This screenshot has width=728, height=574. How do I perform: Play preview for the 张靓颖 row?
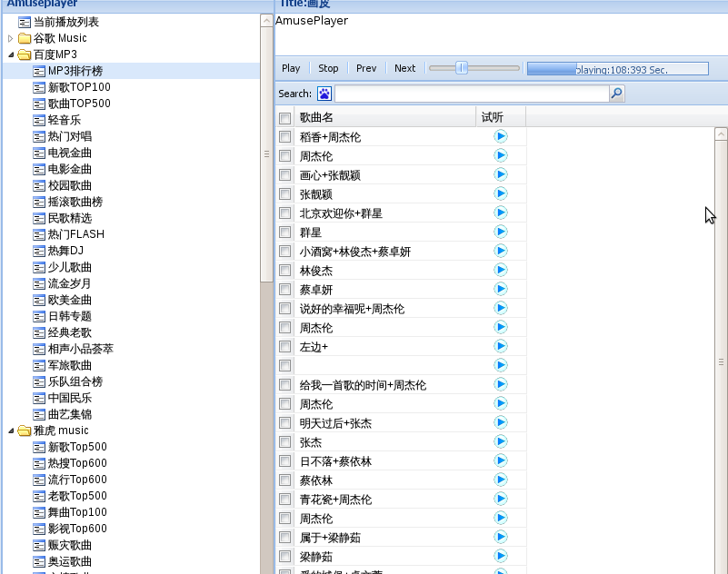point(501,193)
